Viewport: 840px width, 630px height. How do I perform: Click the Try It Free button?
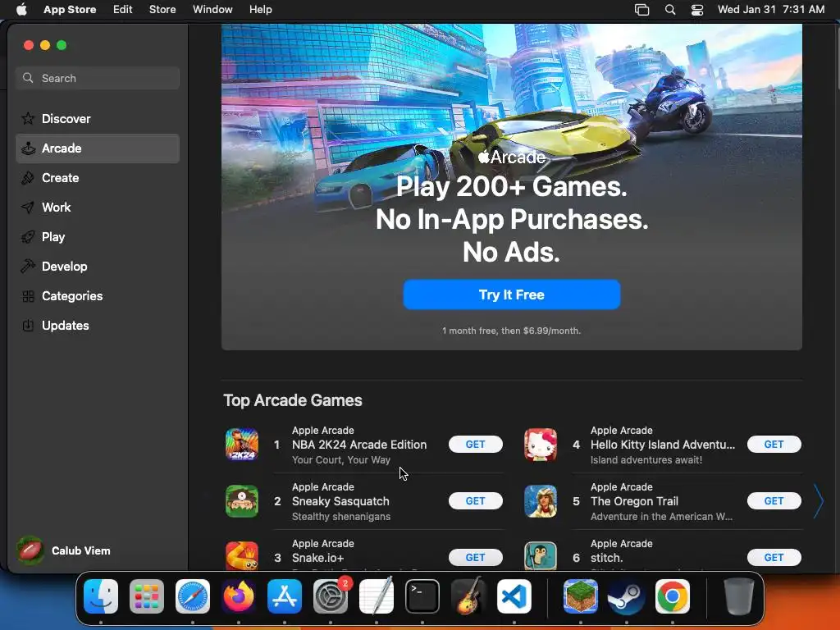pyautogui.click(x=512, y=294)
